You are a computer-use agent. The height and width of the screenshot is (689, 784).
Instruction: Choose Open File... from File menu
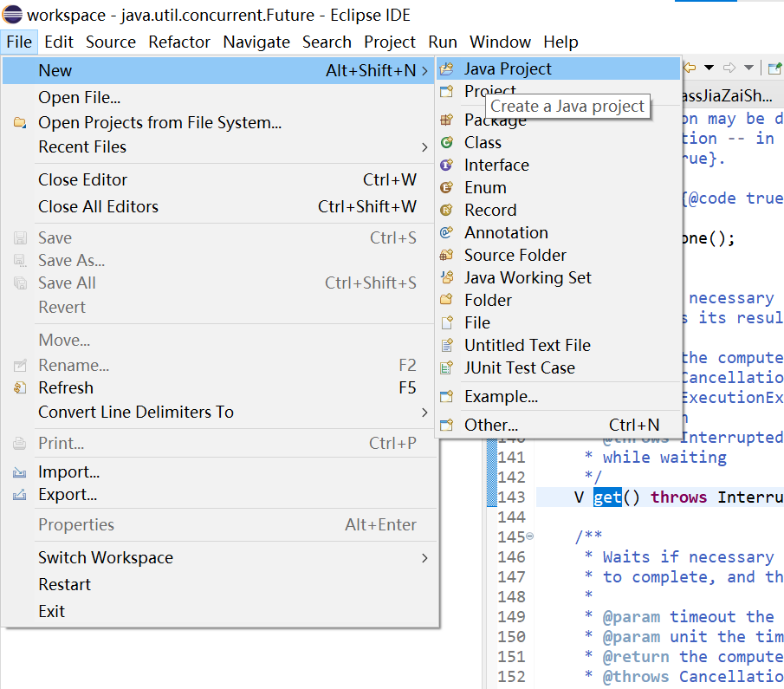click(218, 98)
